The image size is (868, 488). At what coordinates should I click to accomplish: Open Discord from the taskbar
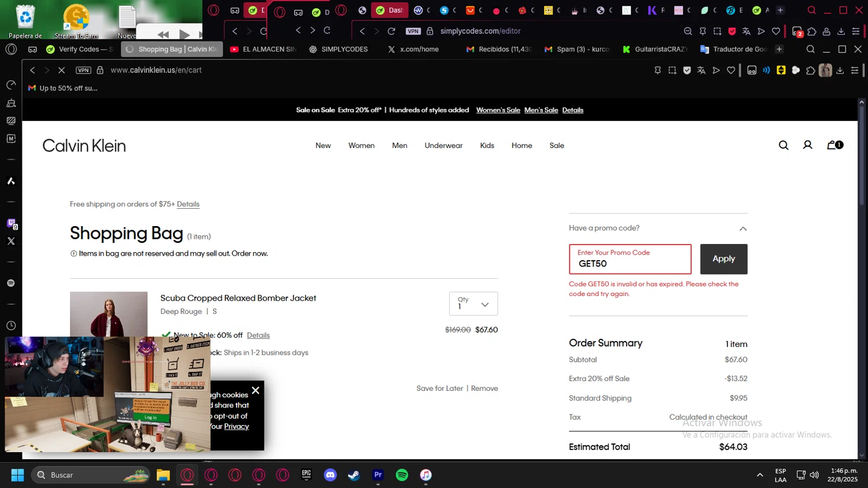[x=330, y=475]
